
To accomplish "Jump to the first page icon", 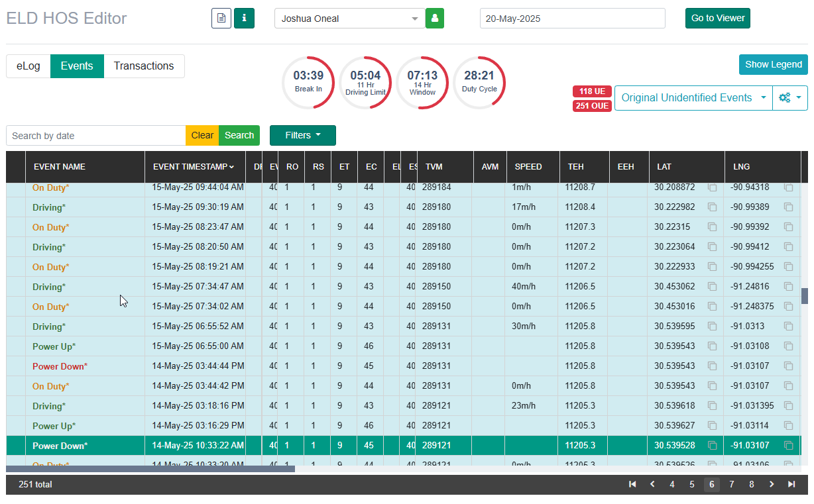I will [x=632, y=484].
